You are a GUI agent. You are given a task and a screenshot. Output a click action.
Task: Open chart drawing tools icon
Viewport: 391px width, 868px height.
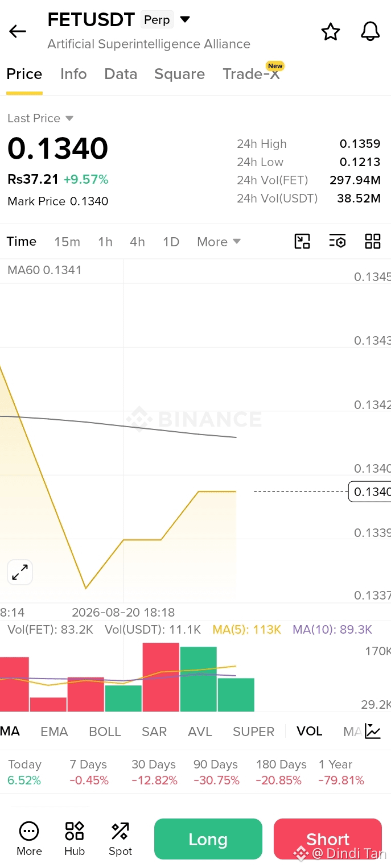tap(302, 241)
